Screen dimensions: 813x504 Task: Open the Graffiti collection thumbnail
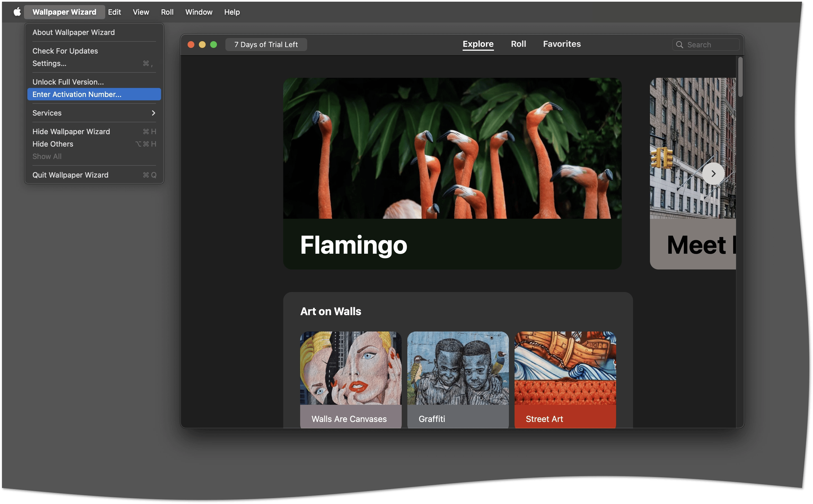tap(458, 379)
